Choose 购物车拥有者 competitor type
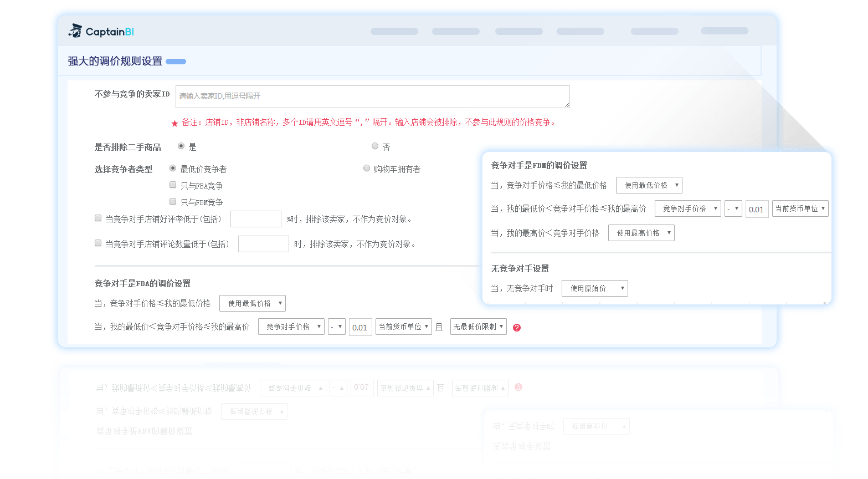This screenshot has width=868, height=479. (367, 169)
